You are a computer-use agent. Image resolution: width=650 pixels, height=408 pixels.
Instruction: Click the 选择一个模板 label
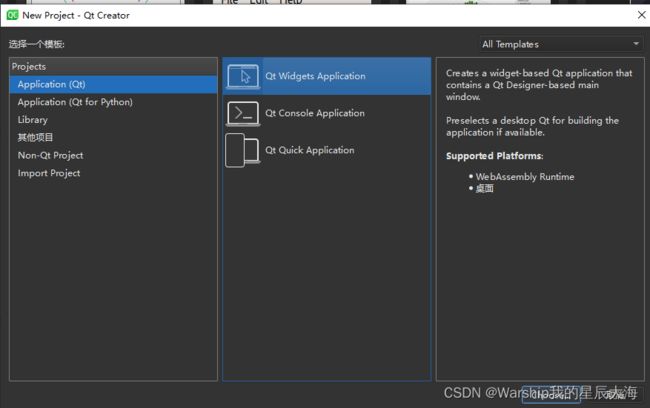pyautogui.click(x=36, y=44)
